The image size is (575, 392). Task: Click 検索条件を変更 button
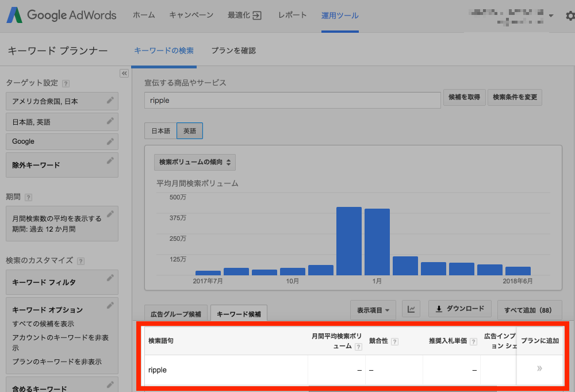click(x=515, y=97)
